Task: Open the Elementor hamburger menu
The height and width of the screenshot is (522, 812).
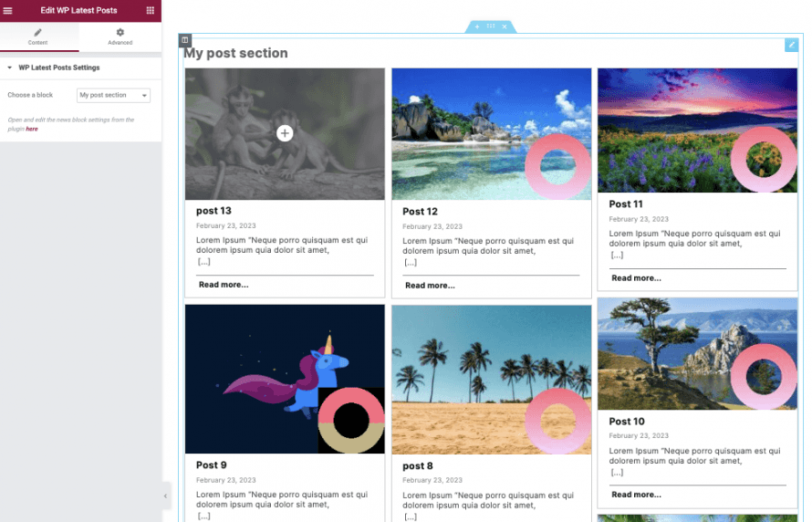Action: coord(8,10)
